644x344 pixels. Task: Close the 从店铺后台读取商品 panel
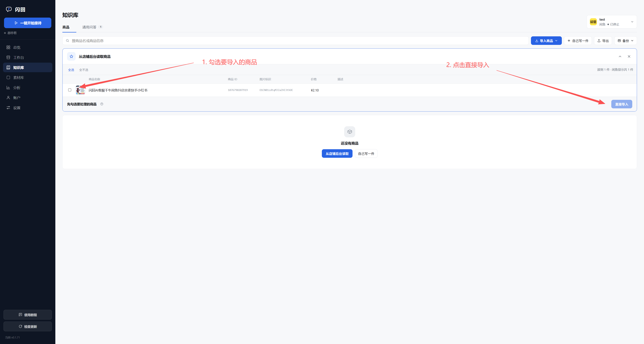[x=629, y=56]
